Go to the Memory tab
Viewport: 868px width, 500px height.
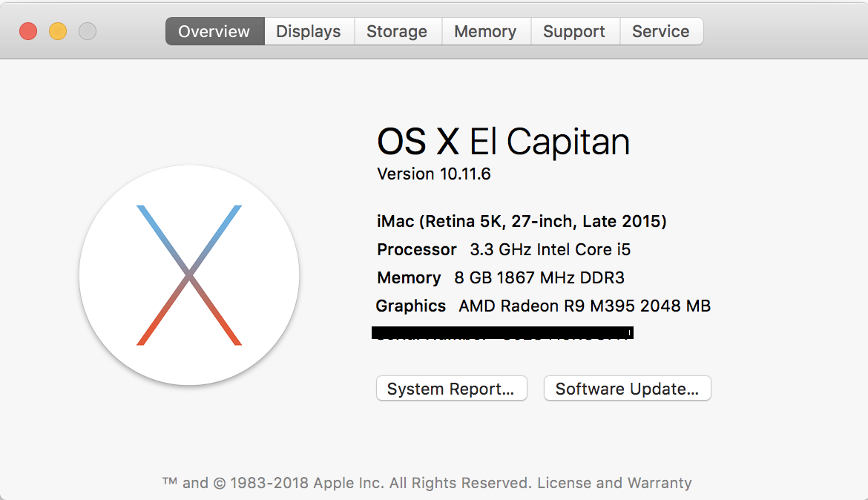coord(485,31)
